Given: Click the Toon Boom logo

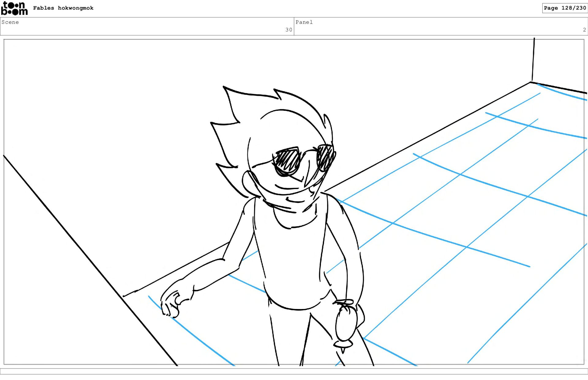Looking at the screenshot, I should point(14,8).
